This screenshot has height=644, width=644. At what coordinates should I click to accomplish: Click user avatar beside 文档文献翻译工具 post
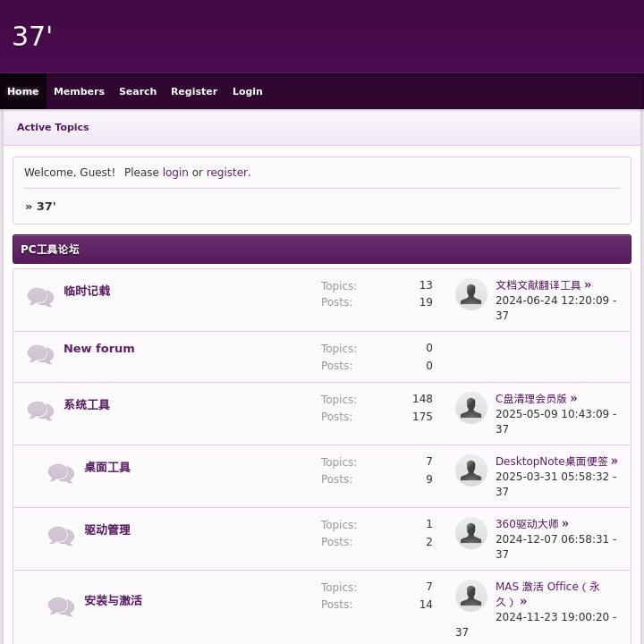pos(471,294)
